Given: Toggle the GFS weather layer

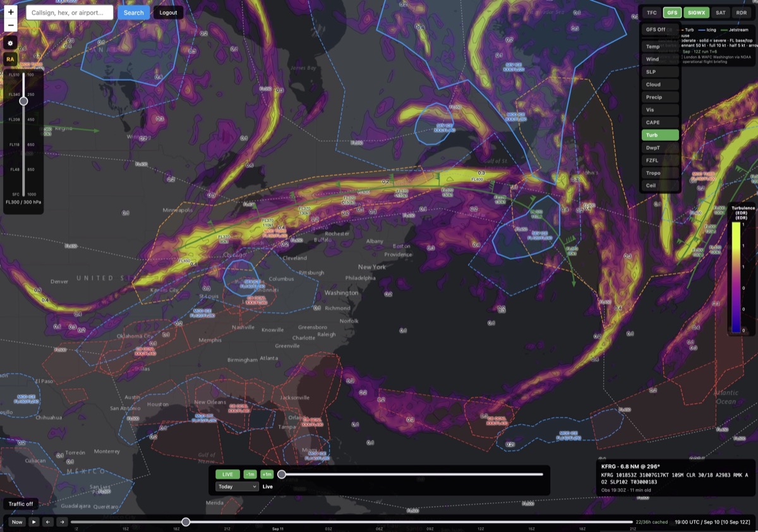Looking at the screenshot, I should point(672,13).
